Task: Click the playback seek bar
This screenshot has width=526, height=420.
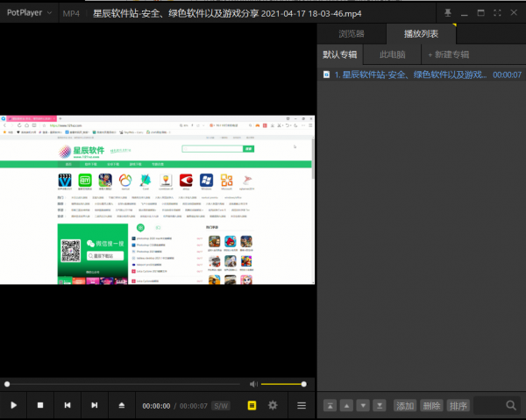Action: [123, 384]
